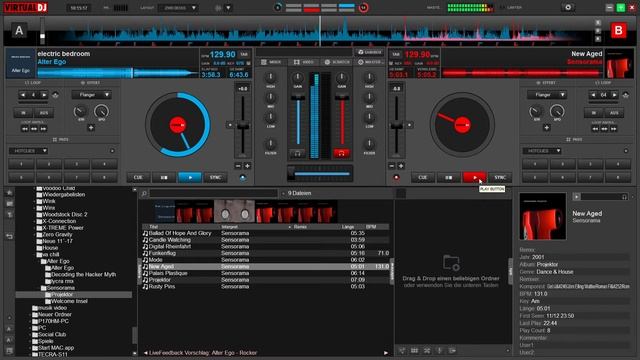Sync deck B with the SYNC button
Viewport: 640px width, 360px height.
point(500,178)
